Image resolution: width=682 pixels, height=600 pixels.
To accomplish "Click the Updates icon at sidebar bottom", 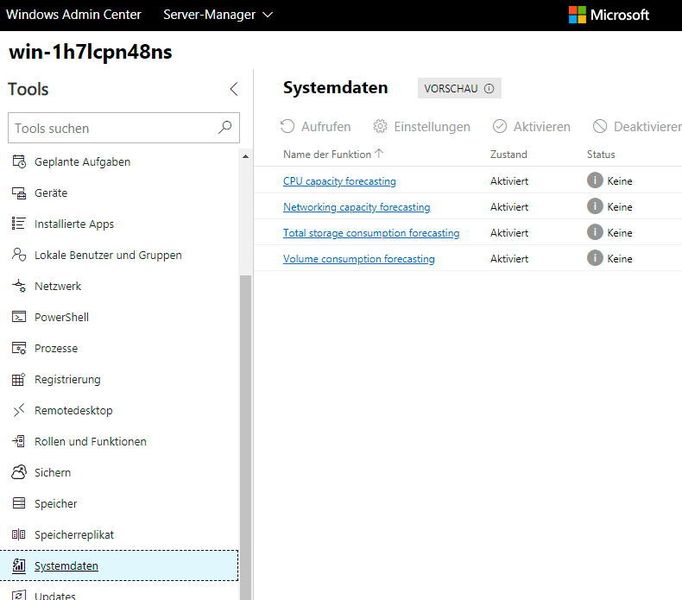I will tap(19, 595).
